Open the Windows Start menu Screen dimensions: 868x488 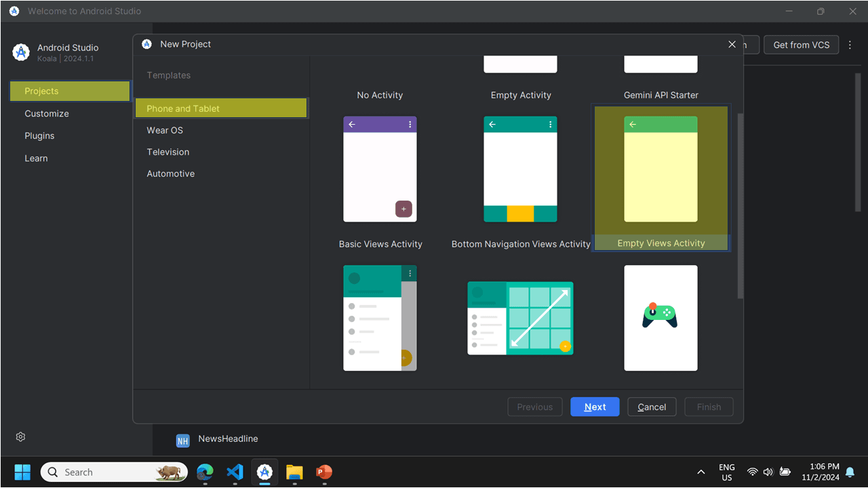click(22, 472)
